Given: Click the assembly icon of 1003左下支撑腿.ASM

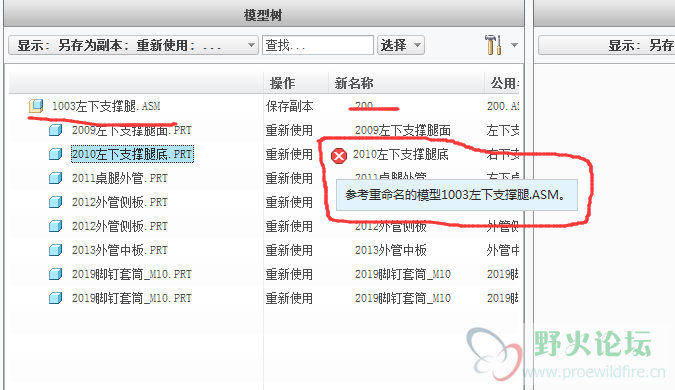Looking at the screenshot, I should pos(36,106).
